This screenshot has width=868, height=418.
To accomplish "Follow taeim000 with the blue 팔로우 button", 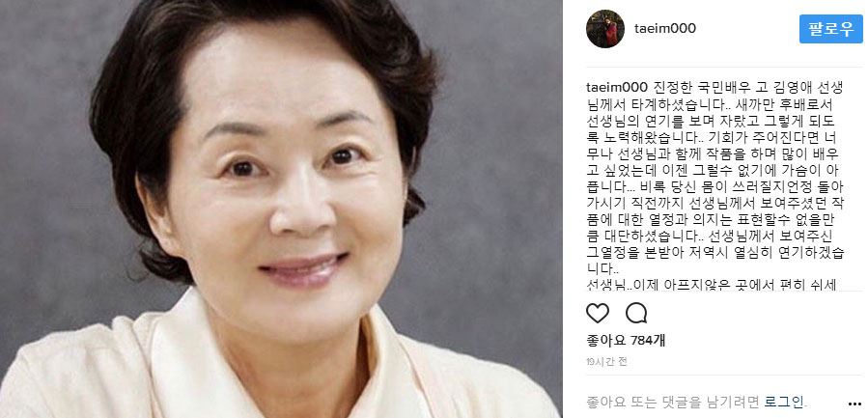I will pos(831,29).
